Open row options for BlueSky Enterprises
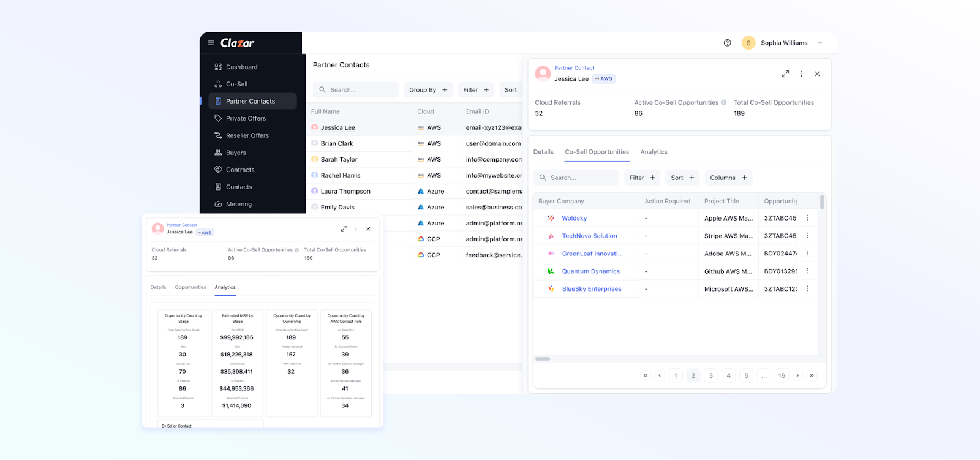The height and width of the screenshot is (460, 980). tap(807, 289)
